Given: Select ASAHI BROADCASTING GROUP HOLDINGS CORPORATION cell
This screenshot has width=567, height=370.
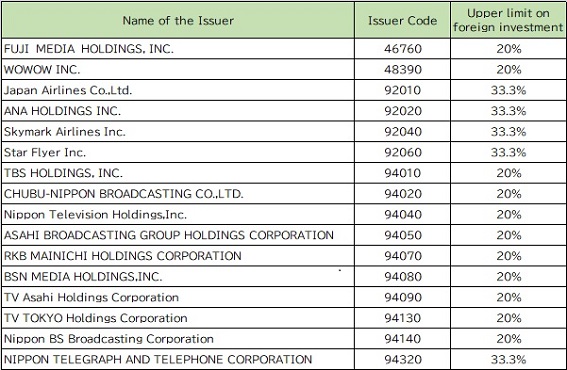Looking at the screenshot, I should [x=178, y=235].
